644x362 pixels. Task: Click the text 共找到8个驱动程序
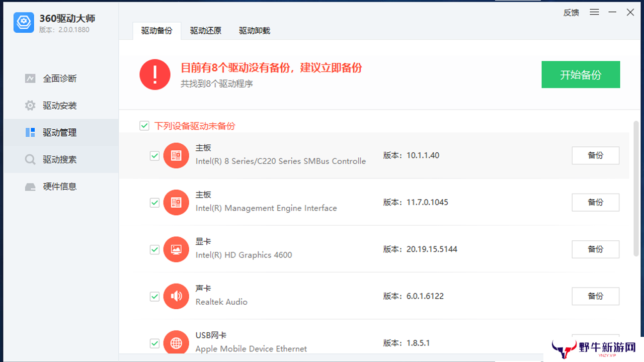click(x=217, y=83)
